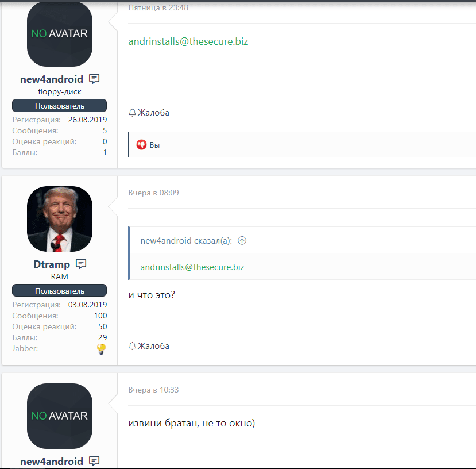Screen dimensions: 476x469
Task: Click message icon by bottom new4android name
Action: (94, 461)
